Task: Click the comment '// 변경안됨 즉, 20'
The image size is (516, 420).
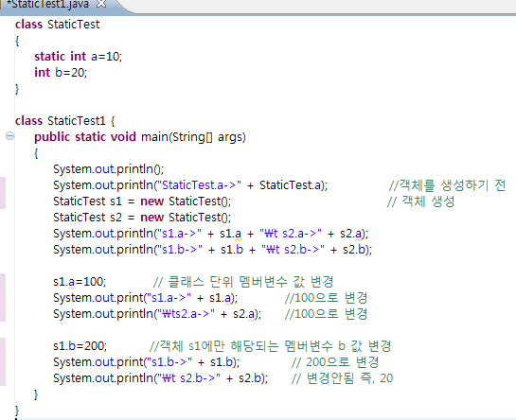Action: tap(342, 378)
